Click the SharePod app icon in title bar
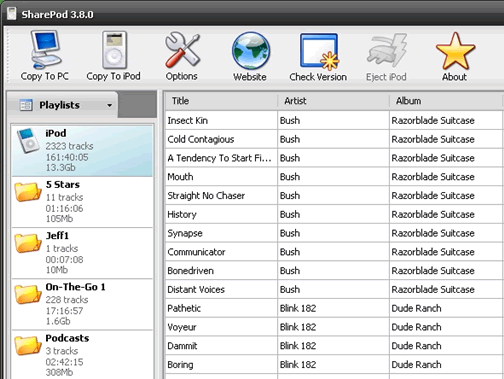This screenshot has height=379, width=504. 12,14
